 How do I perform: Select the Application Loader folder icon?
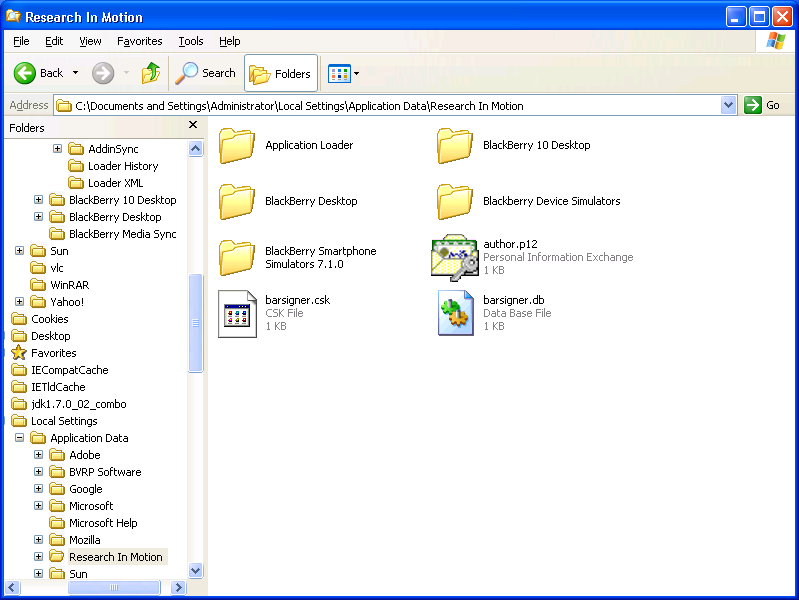point(237,146)
